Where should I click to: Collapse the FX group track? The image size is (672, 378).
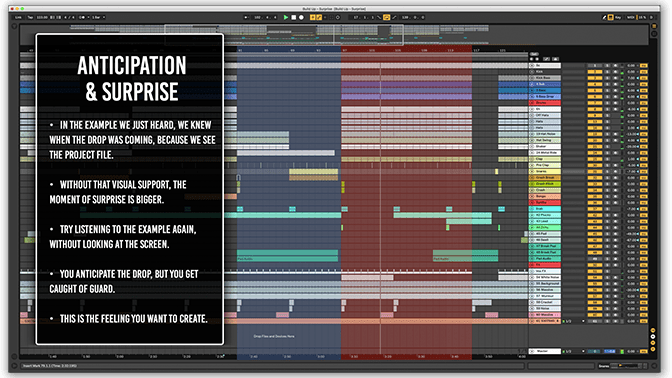[x=532, y=265]
